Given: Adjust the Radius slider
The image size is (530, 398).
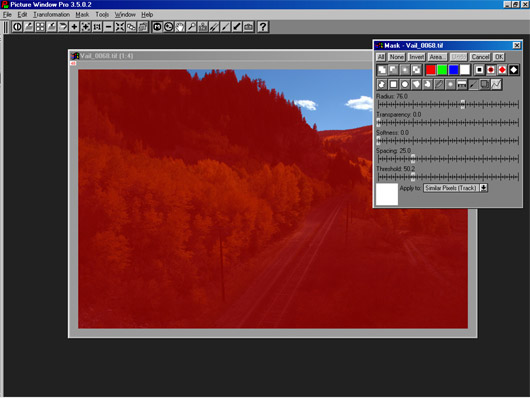Looking at the screenshot, I should pyautogui.click(x=448, y=104).
